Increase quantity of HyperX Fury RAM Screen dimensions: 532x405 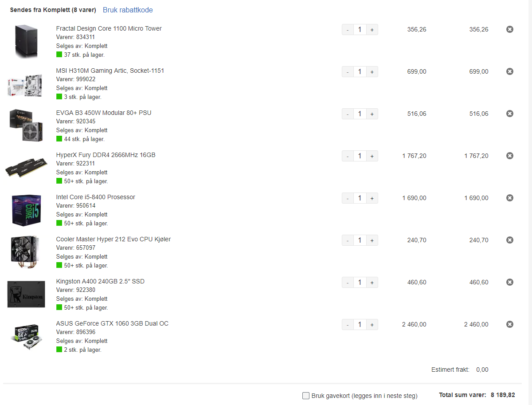coord(372,156)
